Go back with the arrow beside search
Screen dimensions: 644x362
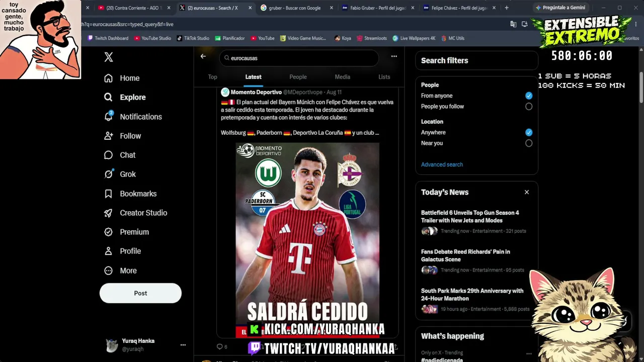[x=203, y=56]
